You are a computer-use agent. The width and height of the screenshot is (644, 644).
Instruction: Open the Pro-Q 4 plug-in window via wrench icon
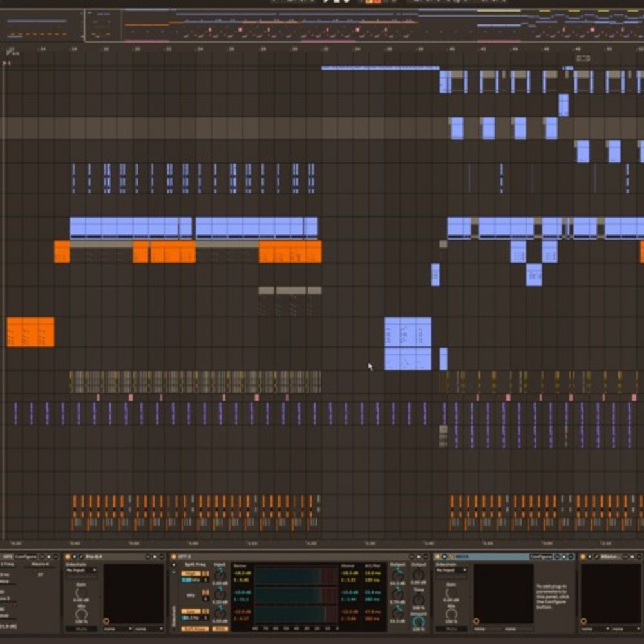pyautogui.click(x=81, y=556)
